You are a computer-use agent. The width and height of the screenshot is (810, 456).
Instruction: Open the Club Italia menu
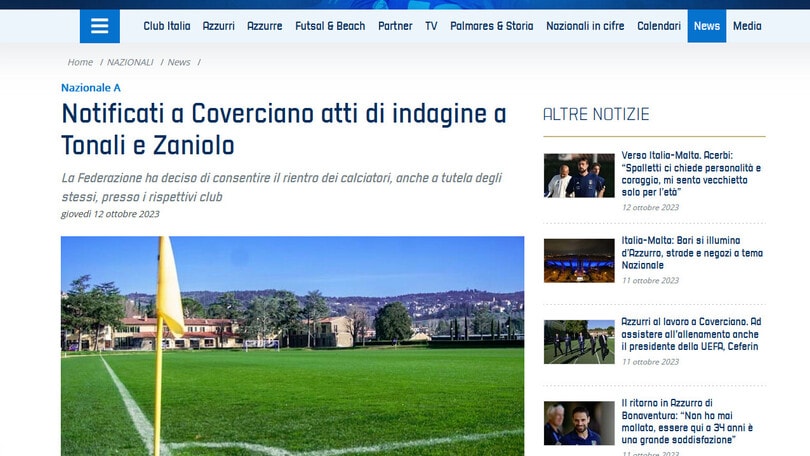tap(167, 26)
